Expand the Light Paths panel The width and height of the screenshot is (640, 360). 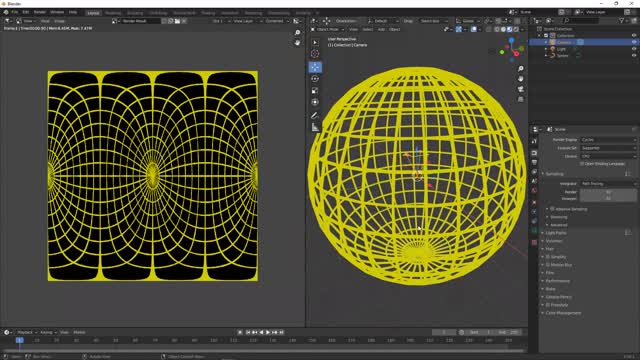point(556,233)
